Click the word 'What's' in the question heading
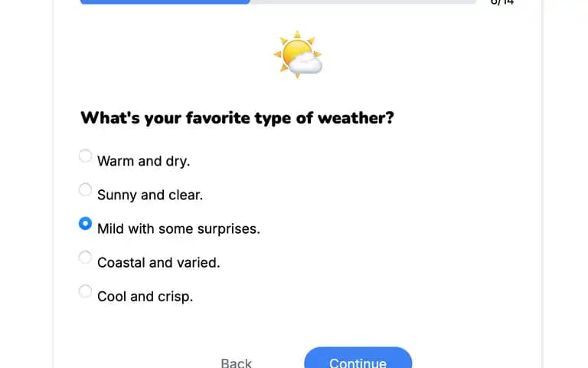Image resolution: width=588 pixels, height=368 pixels. point(110,118)
